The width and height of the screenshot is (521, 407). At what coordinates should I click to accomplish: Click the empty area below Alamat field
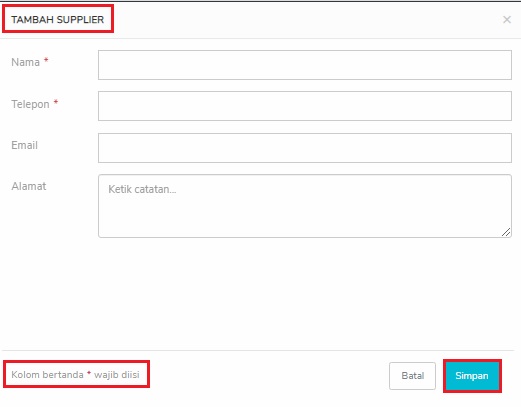coord(260,293)
